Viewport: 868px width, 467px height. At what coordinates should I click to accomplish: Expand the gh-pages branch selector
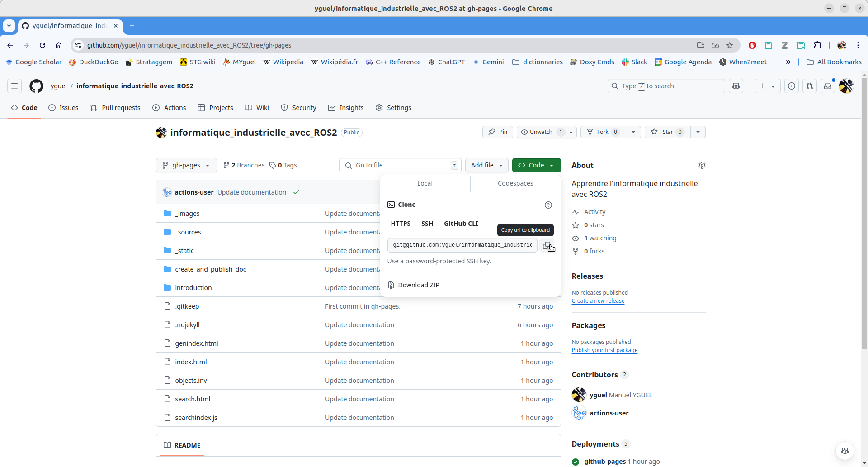point(186,165)
